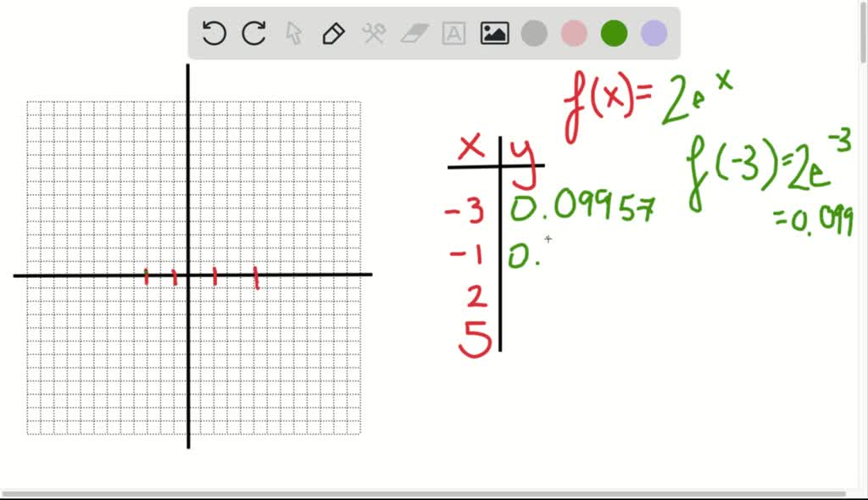Click the horizontal scrollbar at bottom

coord(424,493)
